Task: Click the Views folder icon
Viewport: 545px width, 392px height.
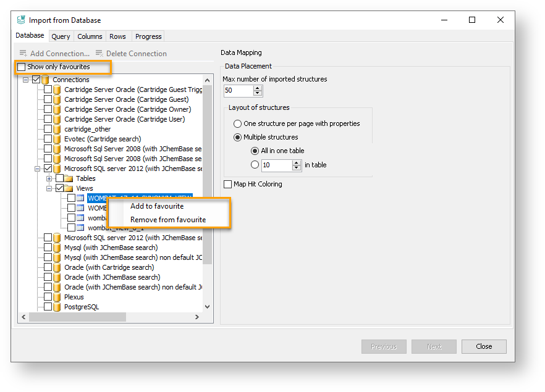Action: pyautogui.click(x=69, y=188)
